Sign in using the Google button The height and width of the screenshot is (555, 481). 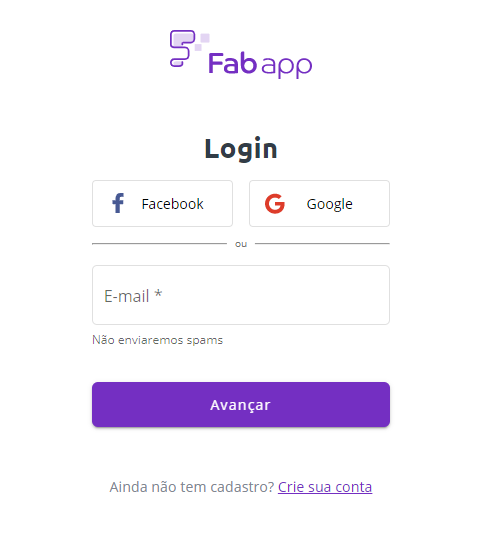pos(319,204)
